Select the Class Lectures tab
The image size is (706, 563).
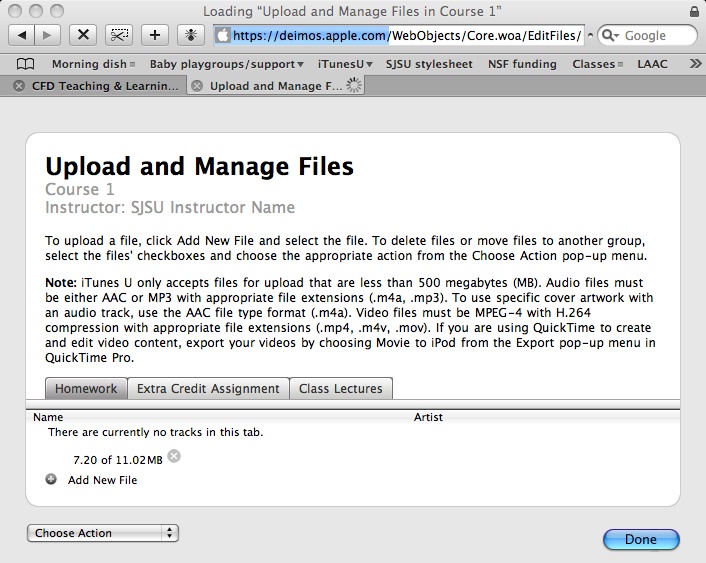coord(341,389)
